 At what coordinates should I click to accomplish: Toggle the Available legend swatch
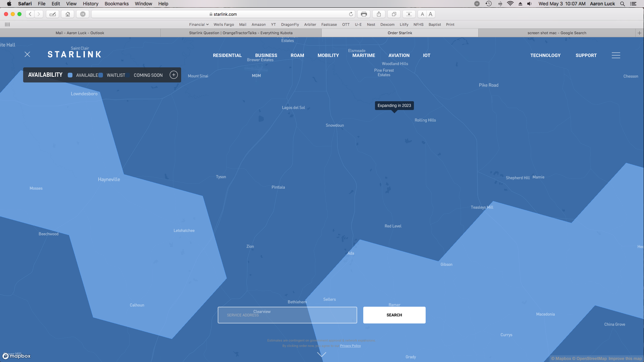point(70,75)
